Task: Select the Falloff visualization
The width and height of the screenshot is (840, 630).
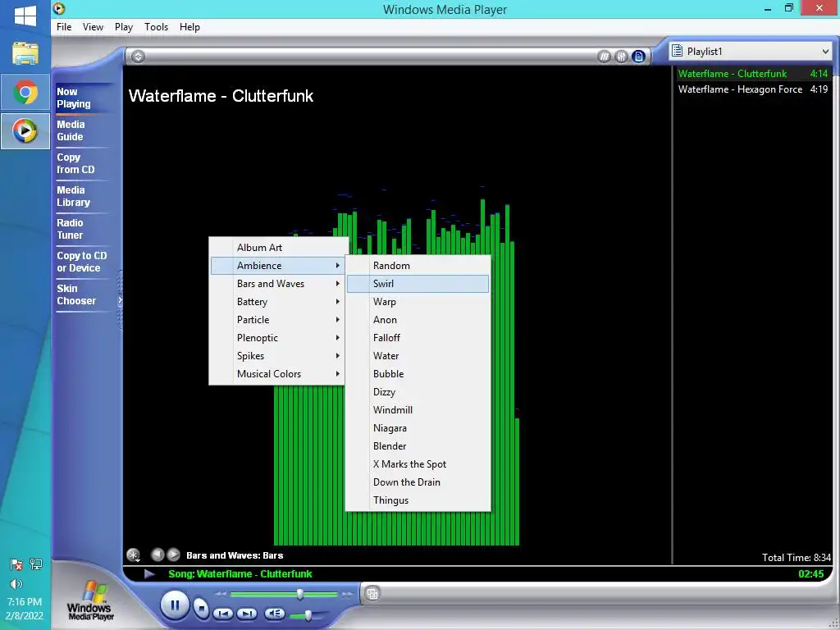Action: [x=418, y=338]
